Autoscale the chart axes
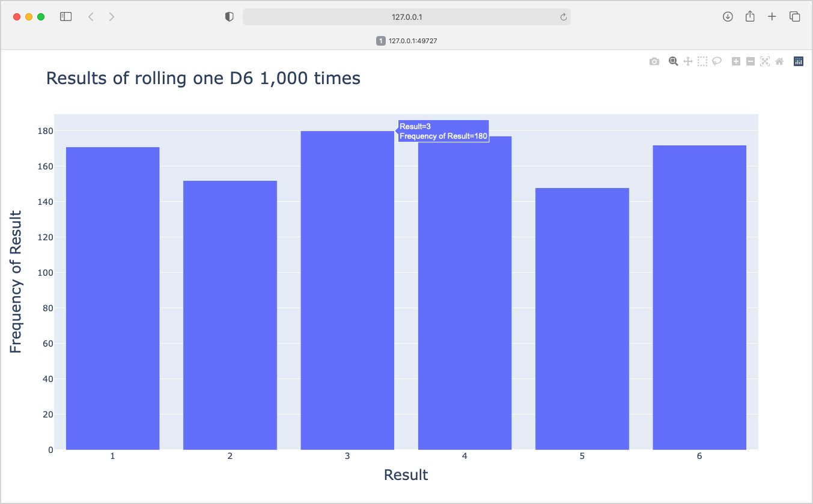Viewport: 813px width, 504px height. pyautogui.click(x=764, y=61)
